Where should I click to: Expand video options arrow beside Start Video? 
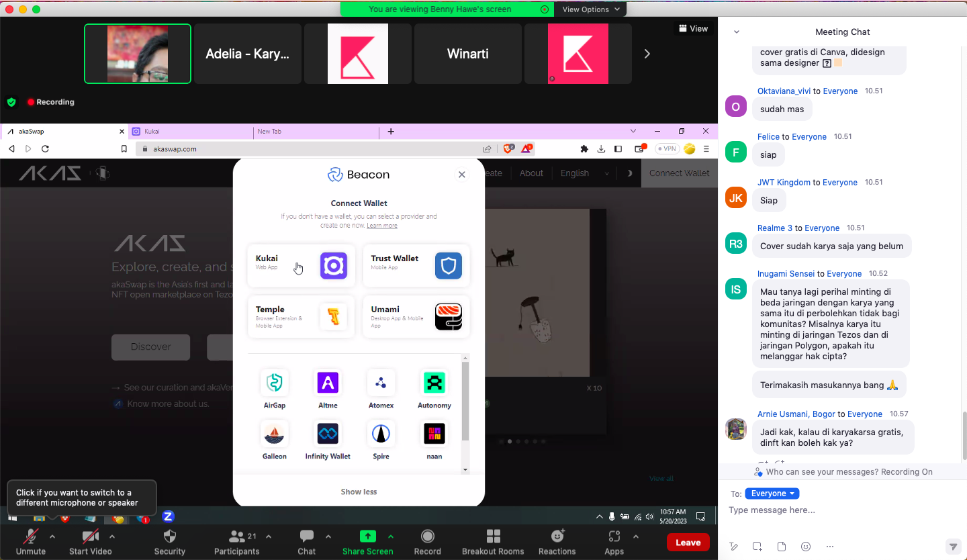111,536
